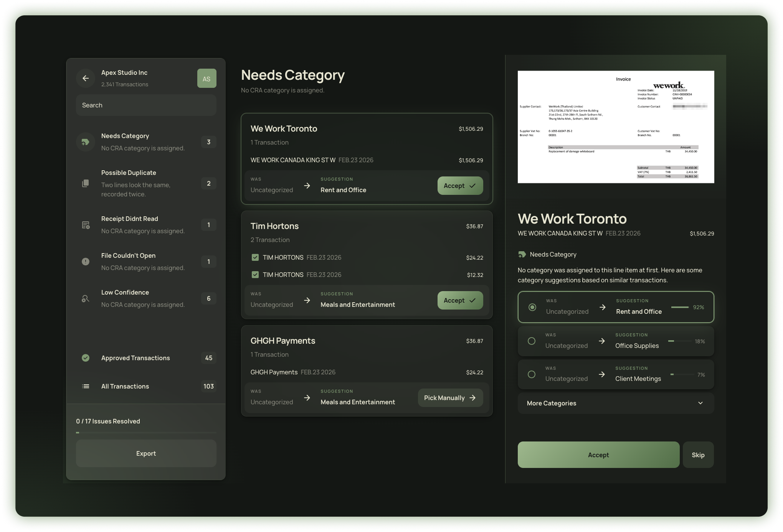Click the count badge 3 for Needs Category
Screen dimensions: 783x532
tap(209, 142)
